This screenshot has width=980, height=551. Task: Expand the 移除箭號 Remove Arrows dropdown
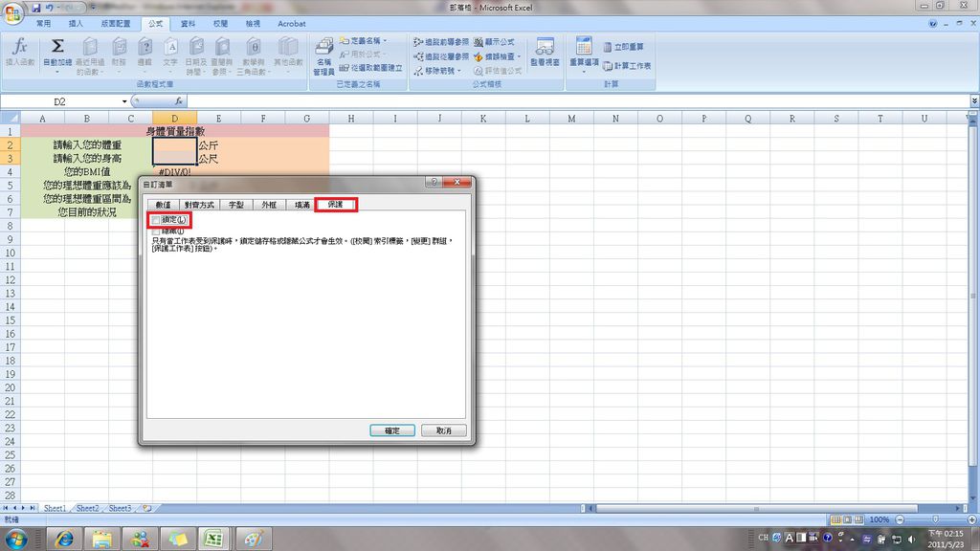pos(459,71)
